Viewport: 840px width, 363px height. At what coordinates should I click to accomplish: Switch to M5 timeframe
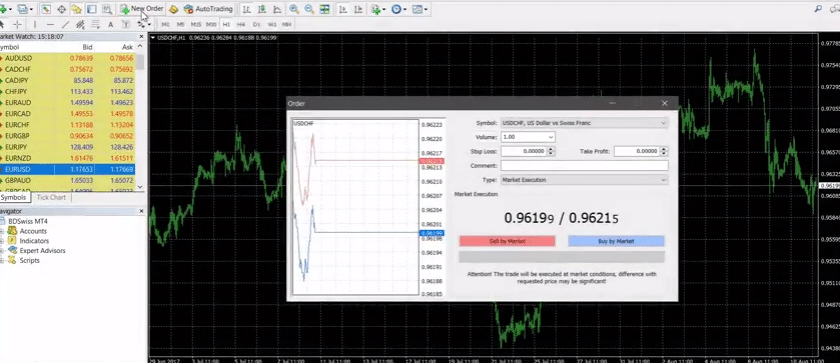(x=181, y=24)
